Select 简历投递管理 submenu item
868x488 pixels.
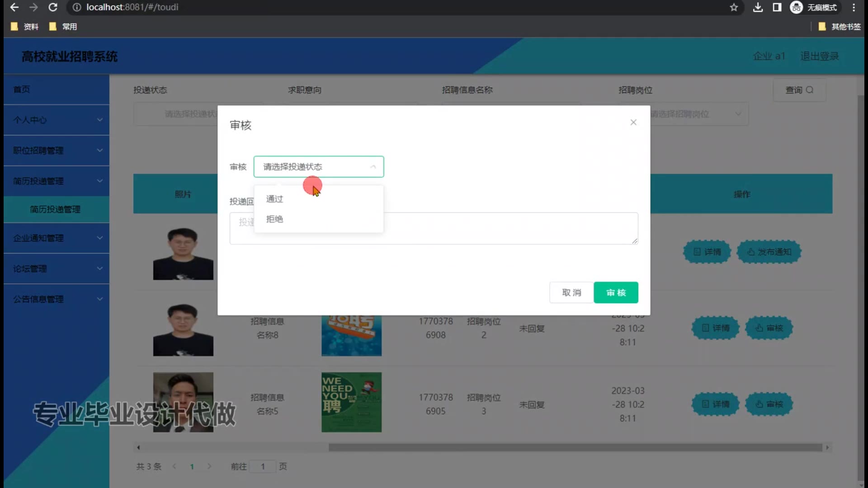pos(57,209)
